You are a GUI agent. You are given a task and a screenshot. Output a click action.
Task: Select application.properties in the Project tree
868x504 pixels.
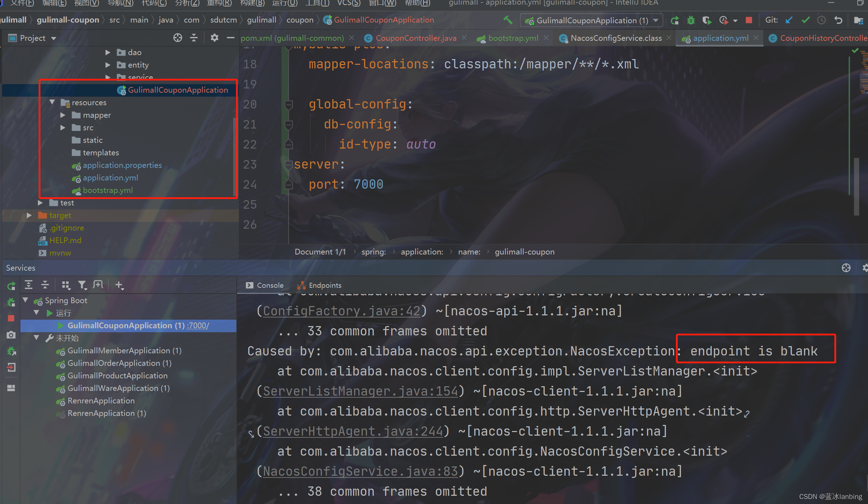click(122, 165)
